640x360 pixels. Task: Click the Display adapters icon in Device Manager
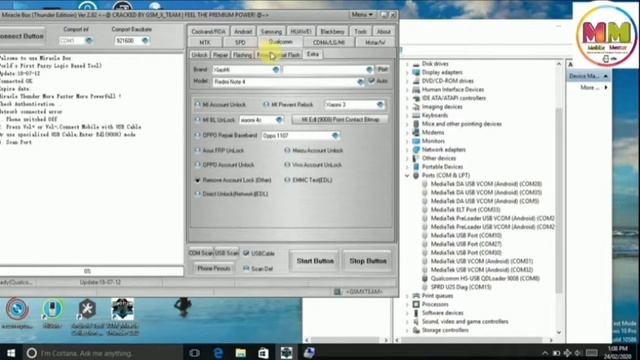416,73
